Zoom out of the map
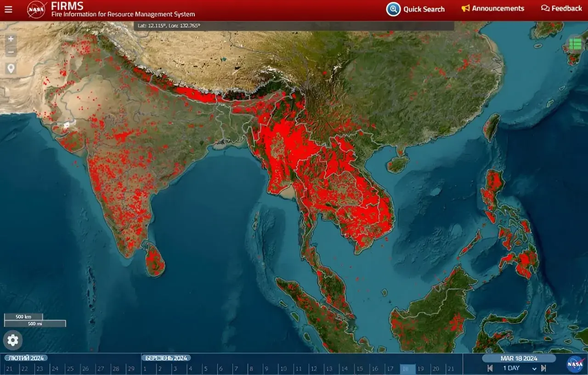This screenshot has width=588, height=375. 11,51
